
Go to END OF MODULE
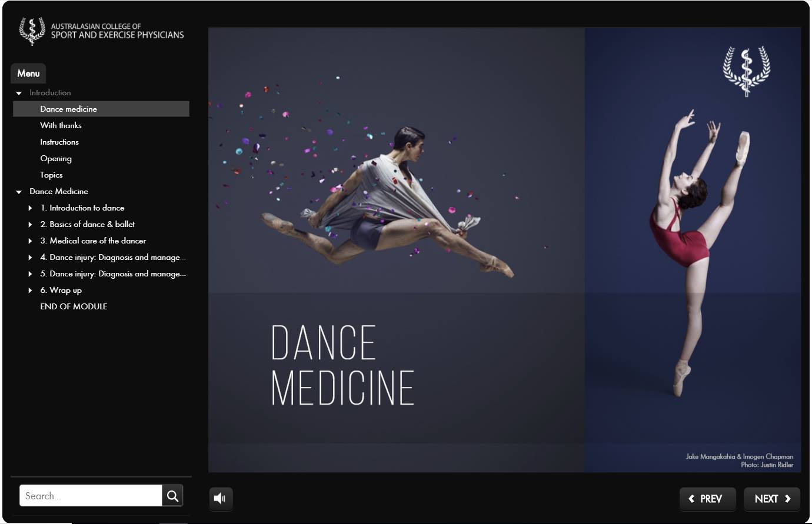[x=74, y=306]
